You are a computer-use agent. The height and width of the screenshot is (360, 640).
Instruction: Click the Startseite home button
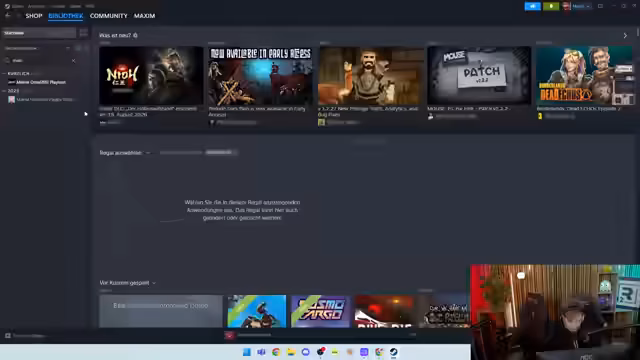39,33
